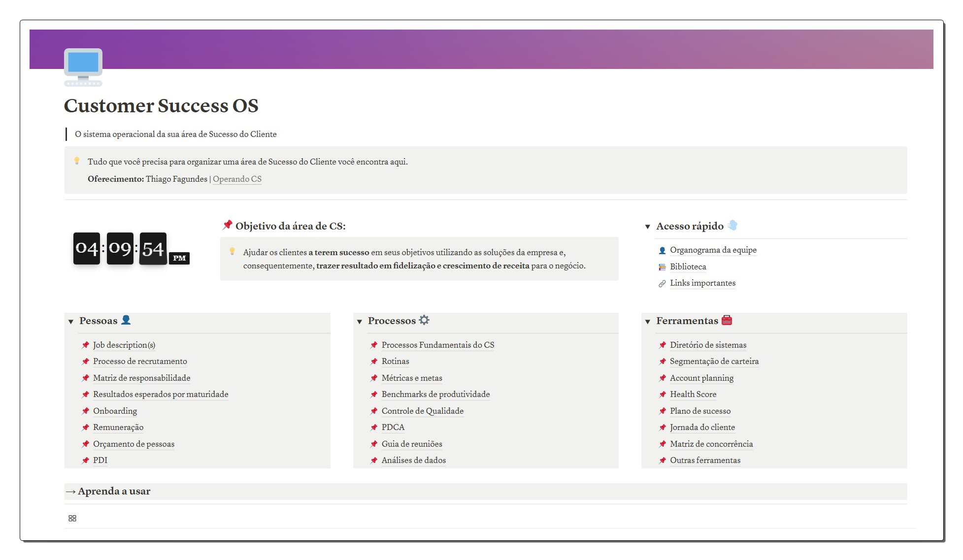Viewport: 963px width, 560px height.
Task: Open Benchmarks de produtividade page
Action: tap(436, 394)
